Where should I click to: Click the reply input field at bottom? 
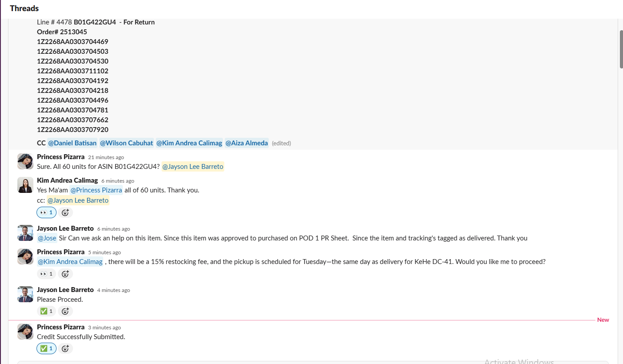312,362
